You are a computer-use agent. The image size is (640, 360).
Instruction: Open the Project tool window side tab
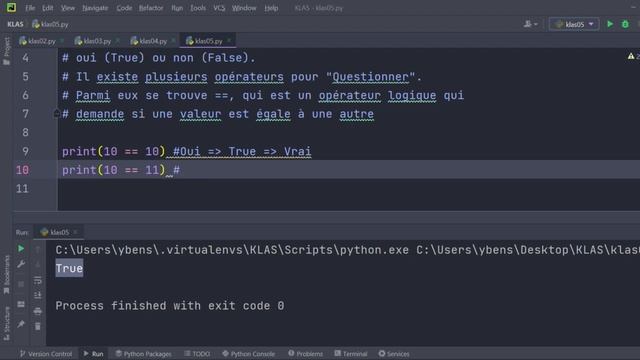pos(6,51)
